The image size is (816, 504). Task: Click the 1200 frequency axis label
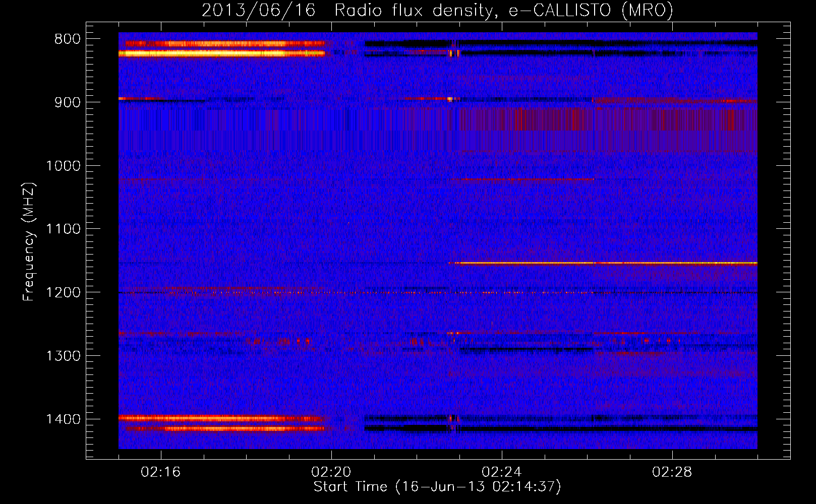pos(63,293)
